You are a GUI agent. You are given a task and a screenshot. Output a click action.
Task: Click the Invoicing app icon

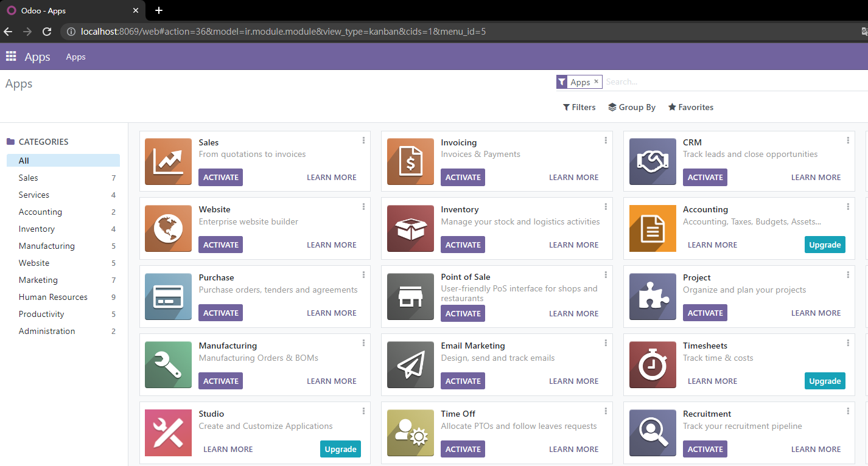(x=410, y=162)
